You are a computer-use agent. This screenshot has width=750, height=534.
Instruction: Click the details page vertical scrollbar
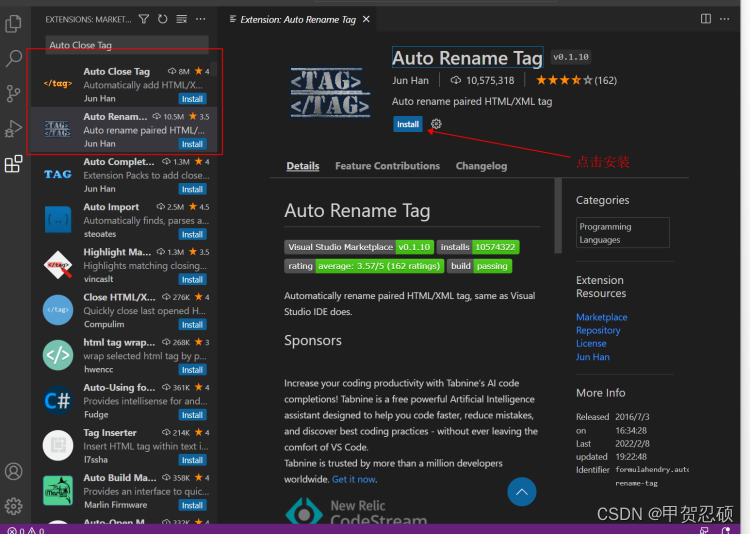click(x=558, y=215)
